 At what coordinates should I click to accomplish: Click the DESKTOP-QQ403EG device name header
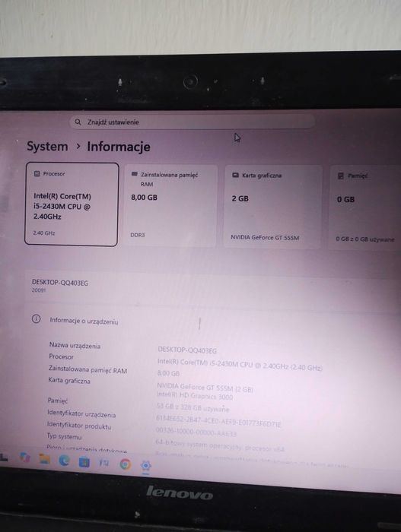point(60,283)
